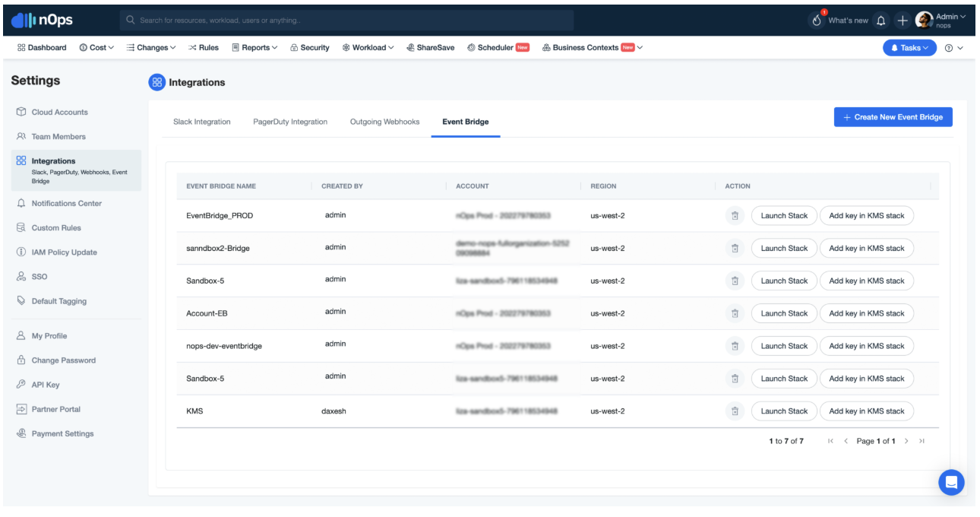This screenshot has width=980, height=517.
Task: Go to first page arrow icon
Action: [x=830, y=441]
